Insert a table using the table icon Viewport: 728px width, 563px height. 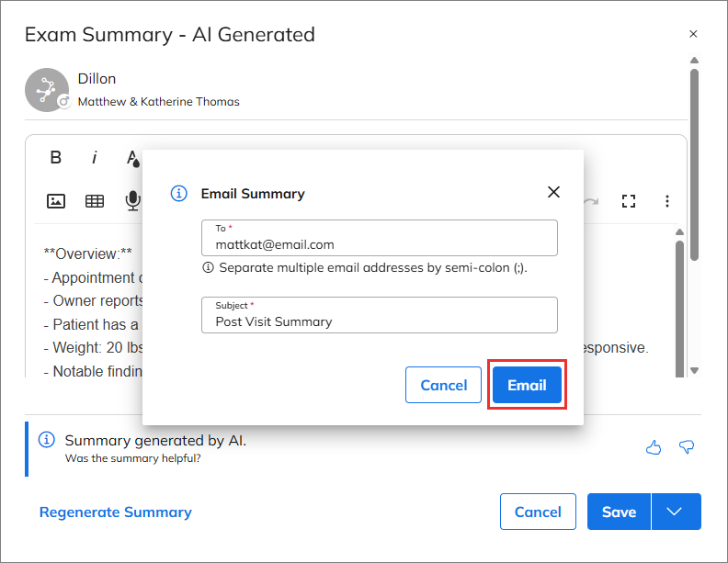95,201
